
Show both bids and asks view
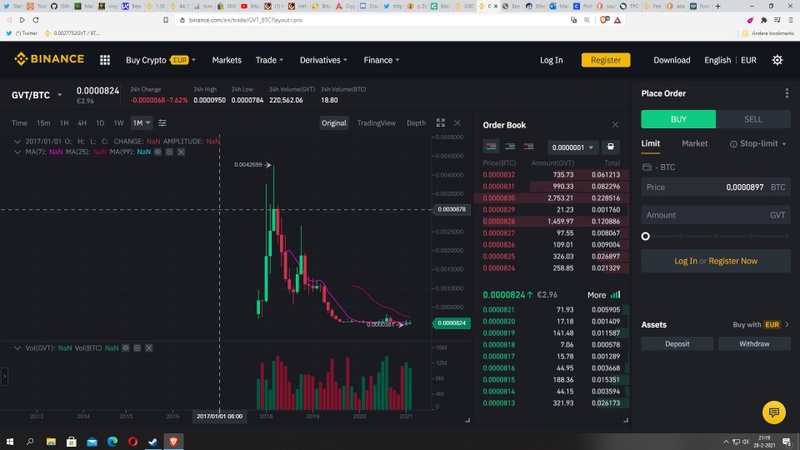pos(491,147)
